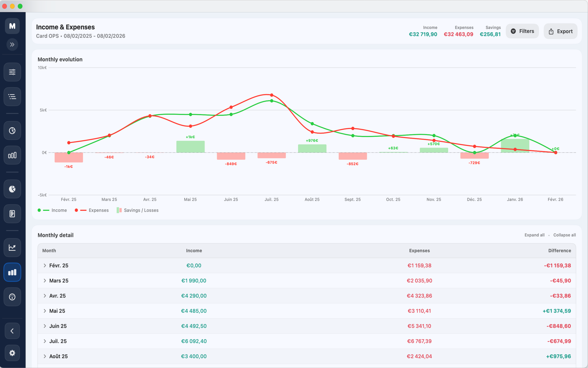Click Expand all link
This screenshot has height=368, width=588.
tap(534, 235)
